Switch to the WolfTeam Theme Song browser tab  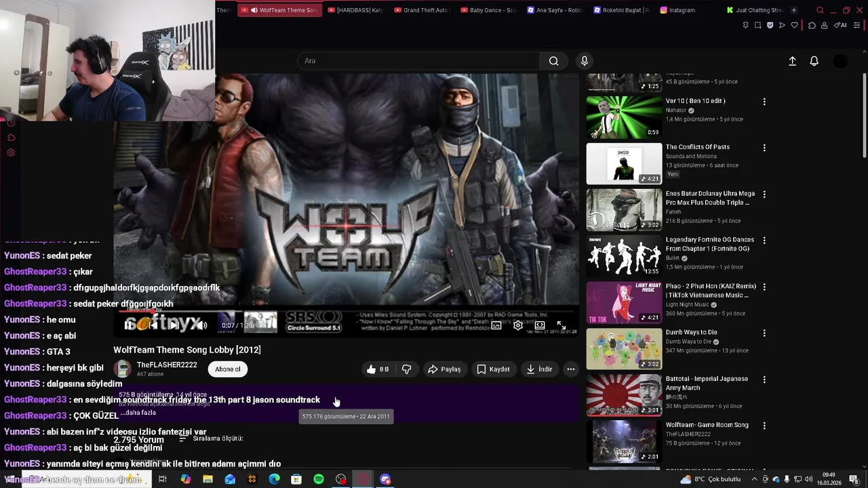click(x=279, y=10)
